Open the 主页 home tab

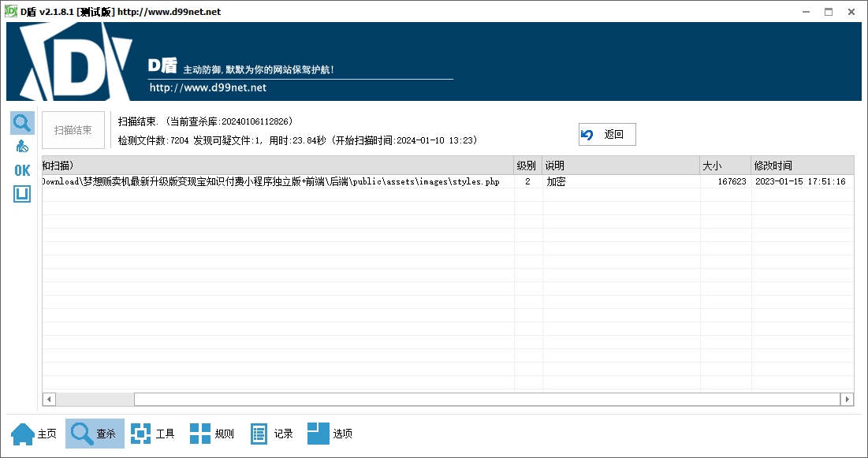[x=35, y=434]
